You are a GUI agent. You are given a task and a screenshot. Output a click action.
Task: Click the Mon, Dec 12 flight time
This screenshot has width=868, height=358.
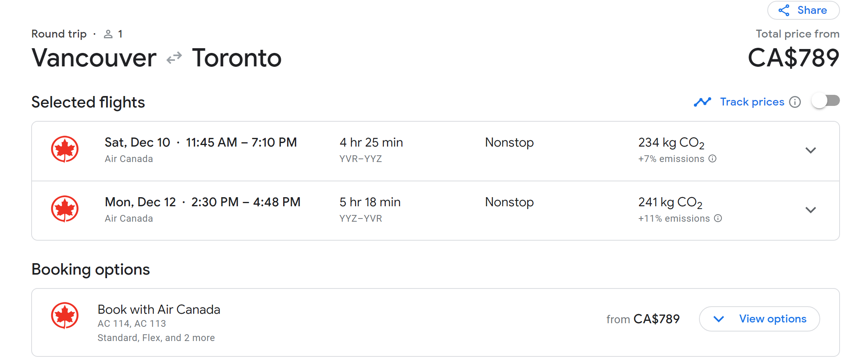pyautogui.click(x=246, y=202)
